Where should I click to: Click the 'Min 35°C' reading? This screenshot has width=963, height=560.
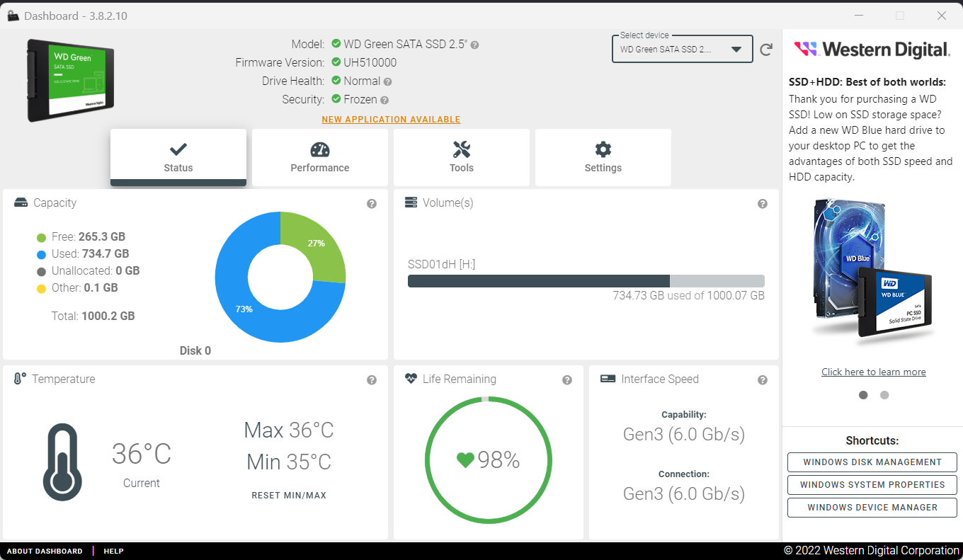click(289, 462)
